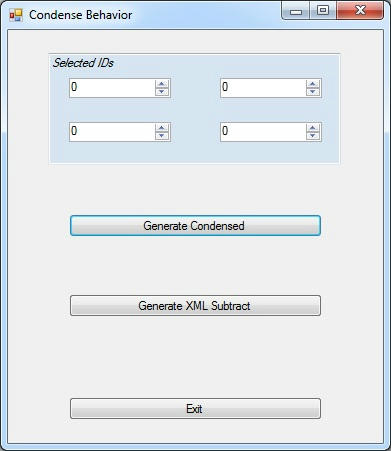The height and width of the screenshot is (451, 391).
Task: Decrease the top-right Selected ID value
Action: (313, 92)
